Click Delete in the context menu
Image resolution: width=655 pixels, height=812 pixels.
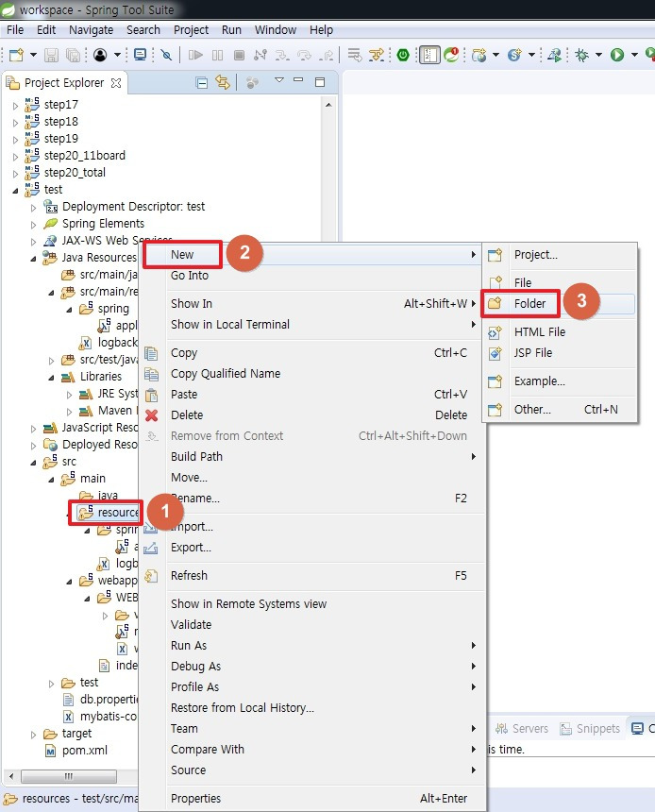coord(311,414)
